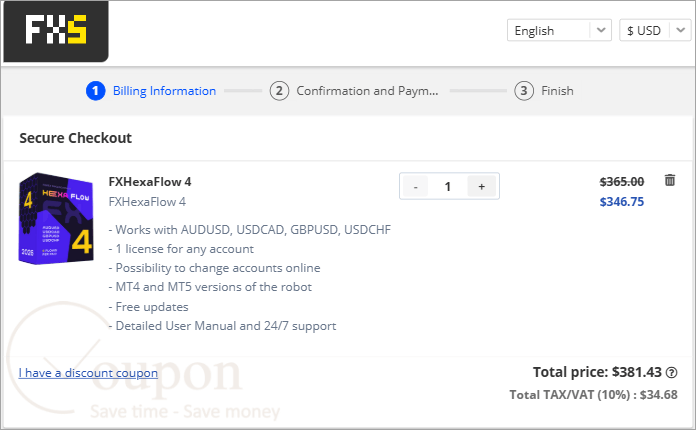The image size is (696, 430).
Task: Click the step 1 circle icon
Action: [x=95, y=91]
